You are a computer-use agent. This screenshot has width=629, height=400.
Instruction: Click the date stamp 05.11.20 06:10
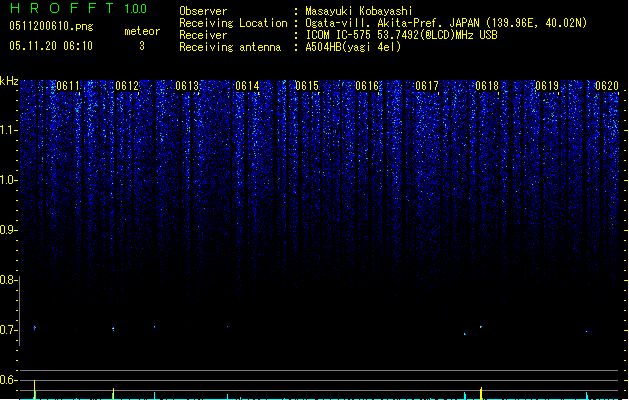click(51, 46)
